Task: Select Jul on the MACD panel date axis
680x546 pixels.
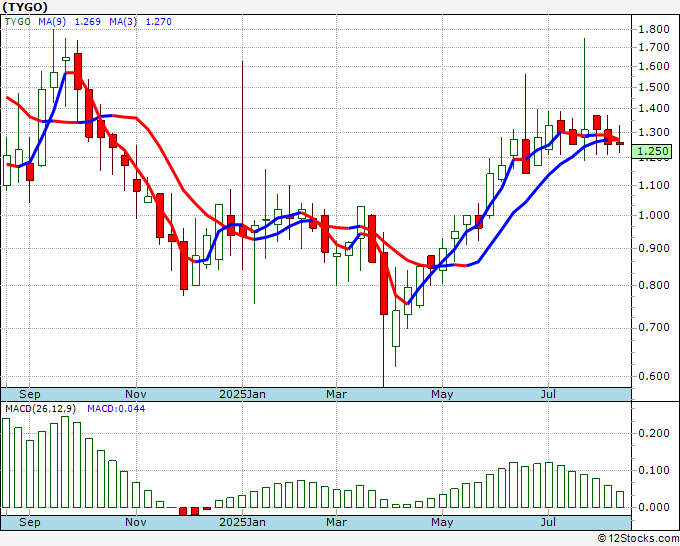Action: [x=549, y=522]
